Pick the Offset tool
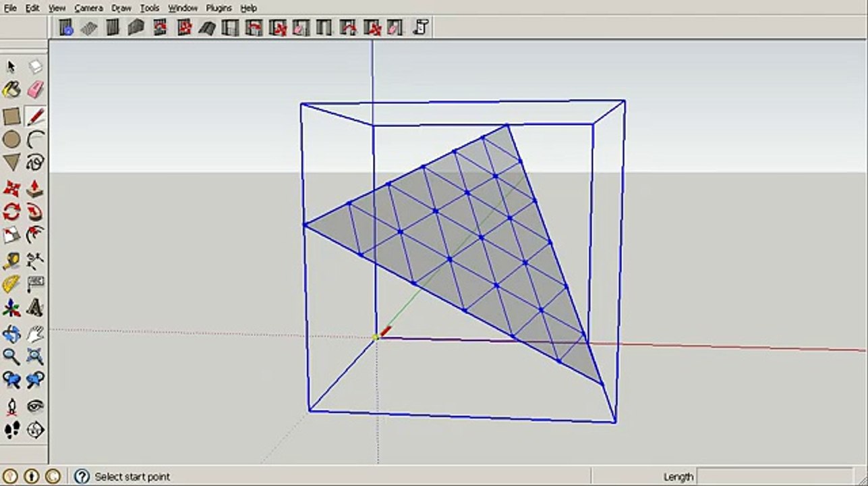This screenshot has height=486, width=868. (x=35, y=235)
